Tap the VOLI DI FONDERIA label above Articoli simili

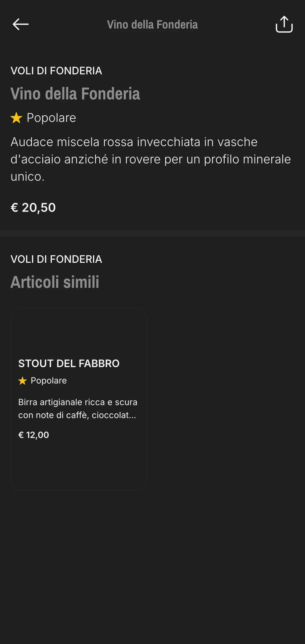tap(56, 259)
